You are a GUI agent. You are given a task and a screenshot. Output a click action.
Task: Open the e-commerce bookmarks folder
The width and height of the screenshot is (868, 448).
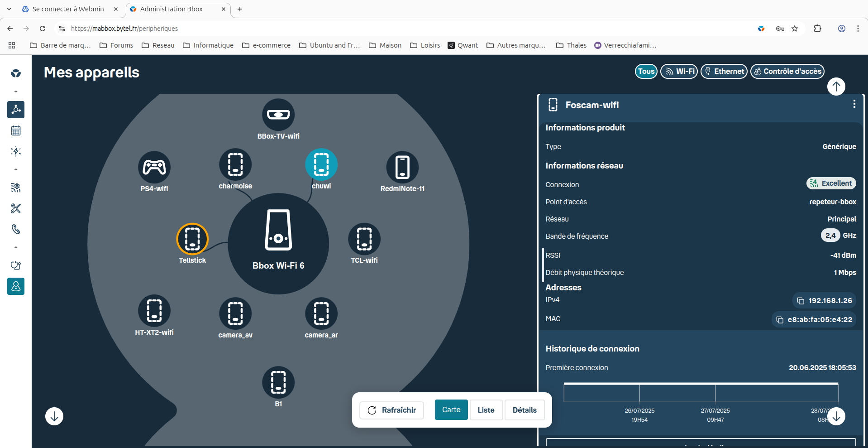(267, 45)
